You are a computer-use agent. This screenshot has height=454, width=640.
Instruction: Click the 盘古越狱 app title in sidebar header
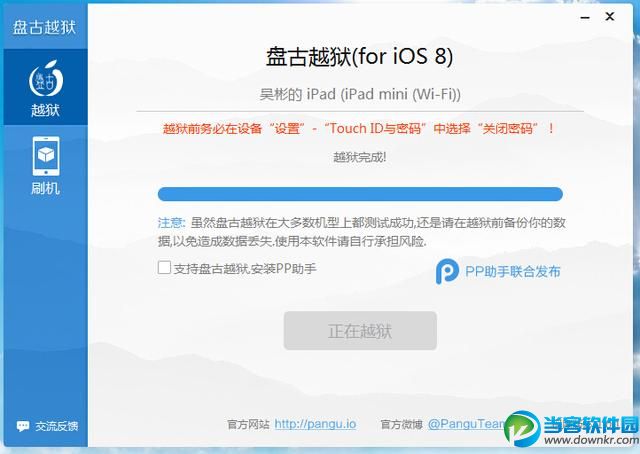click(x=44, y=27)
